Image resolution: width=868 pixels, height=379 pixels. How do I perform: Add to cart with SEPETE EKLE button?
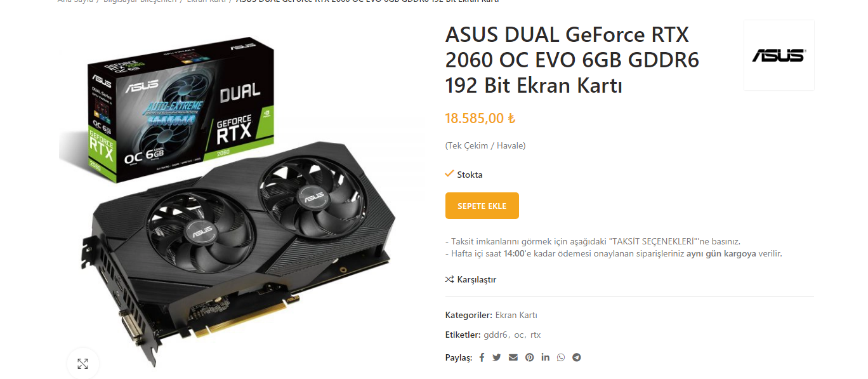click(482, 206)
